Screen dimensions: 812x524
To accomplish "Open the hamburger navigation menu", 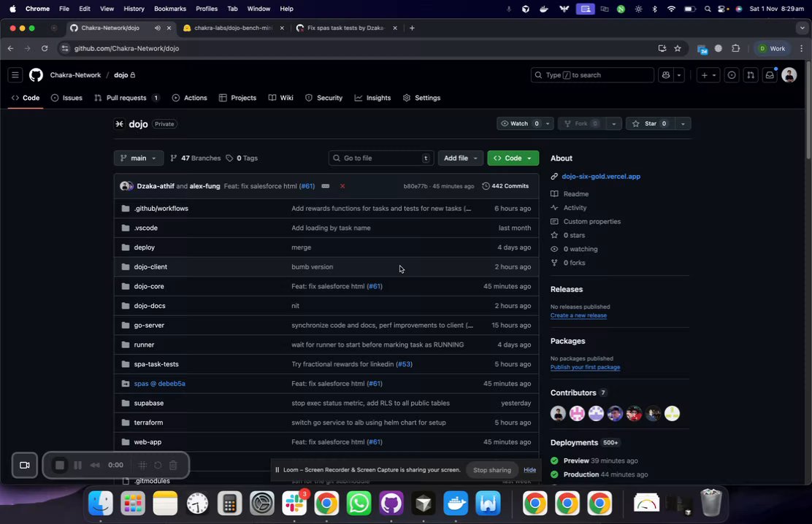I will 15,75.
